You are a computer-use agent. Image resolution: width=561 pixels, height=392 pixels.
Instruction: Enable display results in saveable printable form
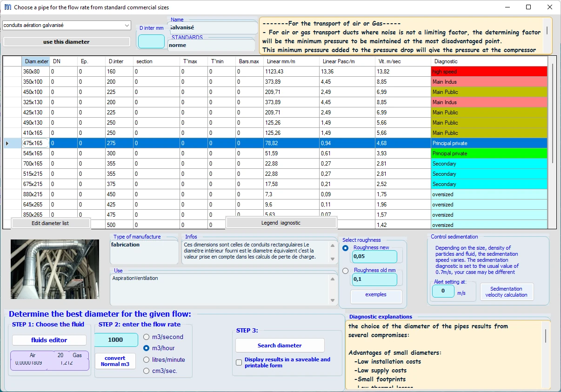pyautogui.click(x=239, y=363)
